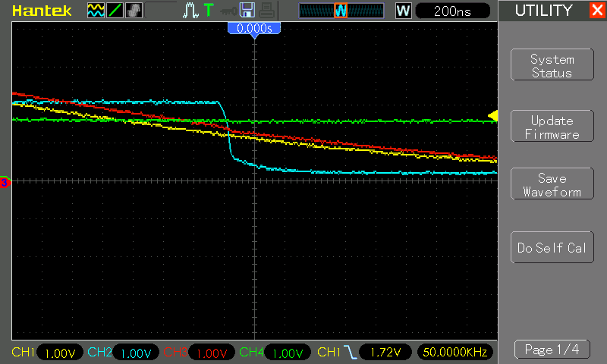Click the channel 3 ground reference marker
The width and height of the screenshot is (607, 364).
5,182
